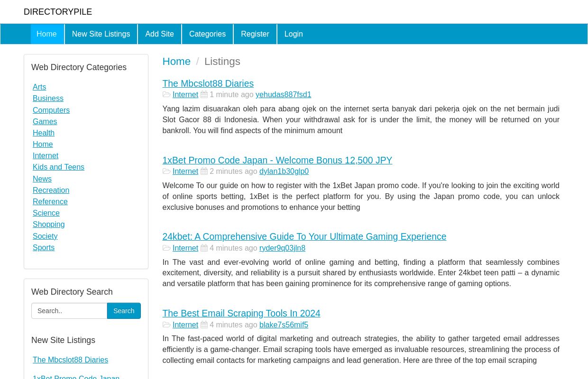Screen dimensions: 588x379
Task: Click the calendar icon next to '2 minutes ago'
Action: coord(204,171)
